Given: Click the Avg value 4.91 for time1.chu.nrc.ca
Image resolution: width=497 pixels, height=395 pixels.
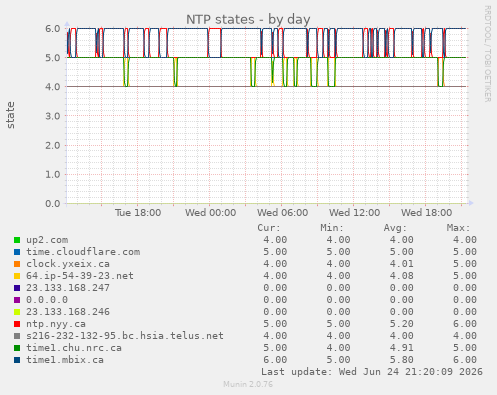Looking at the screenshot, I should (x=402, y=348).
